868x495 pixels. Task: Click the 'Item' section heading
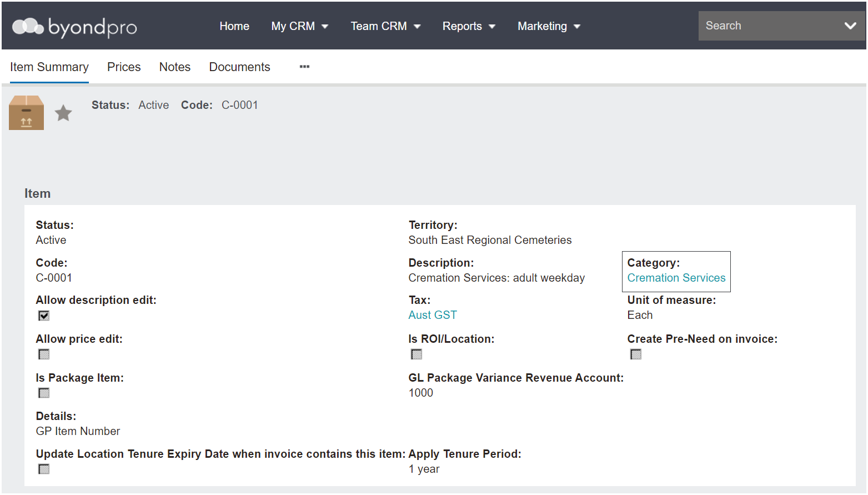(x=37, y=193)
